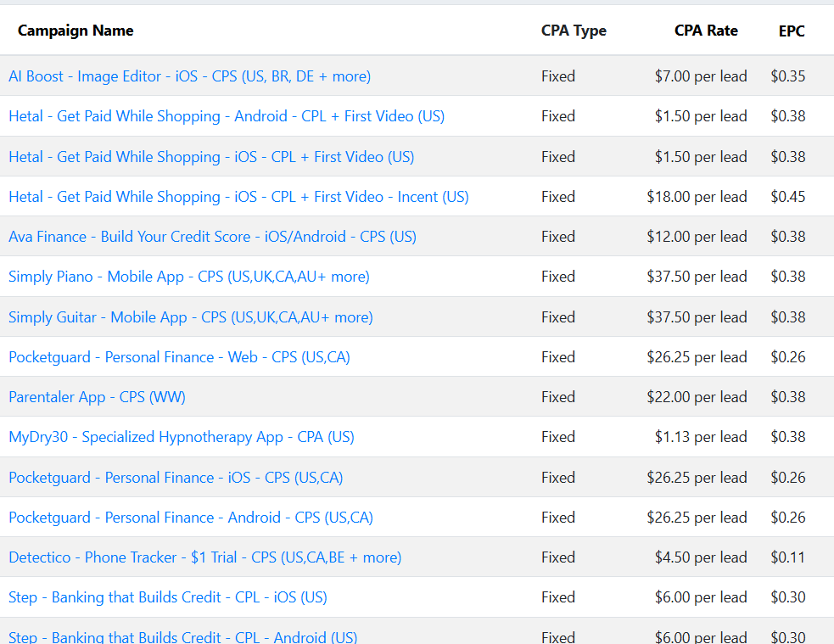Image resolution: width=834 pixels, height=644 pixels.
Task: Open Pocketguard Personal Finance Web campaign
Action: point(179,357)
